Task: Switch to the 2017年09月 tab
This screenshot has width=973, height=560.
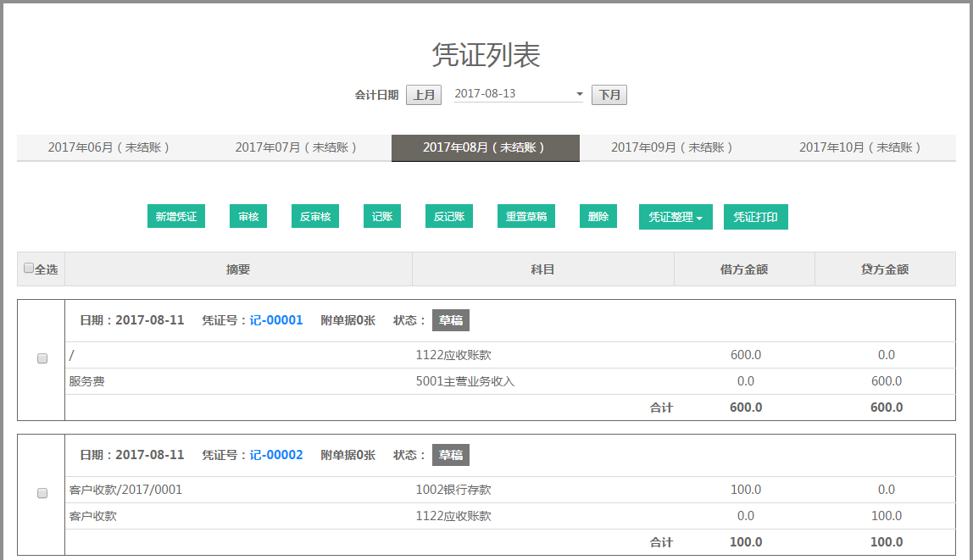Action: tap(673, 147)
